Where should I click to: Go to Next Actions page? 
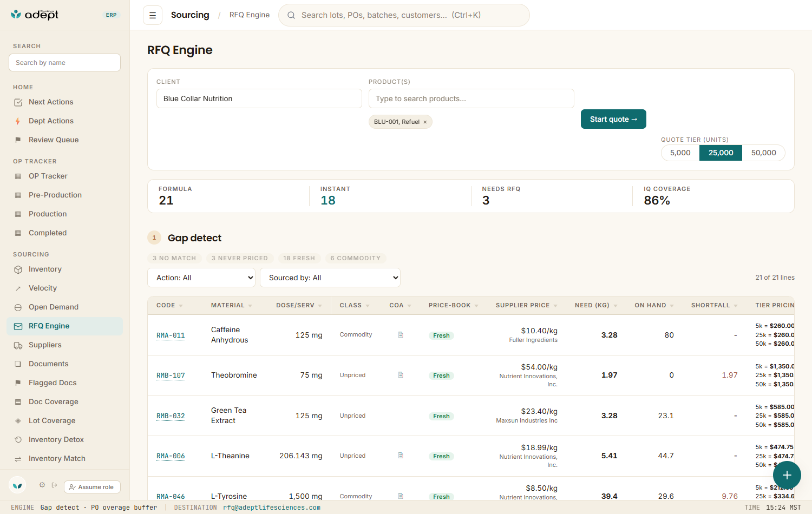[x=51, y=102]
